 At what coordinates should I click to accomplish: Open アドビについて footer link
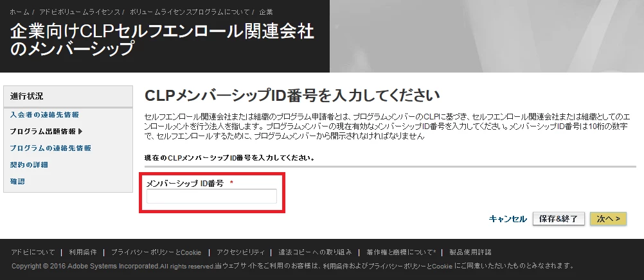(x=33, y=252)
